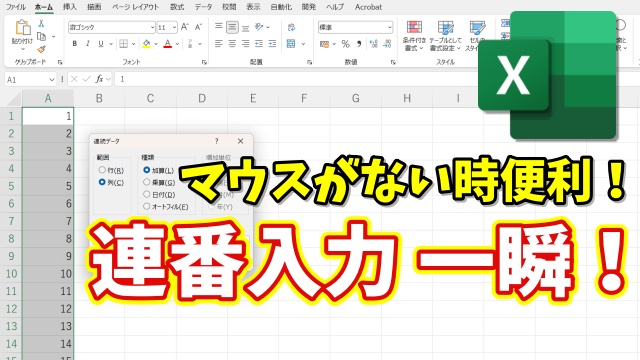The height and width of the screenshot is (360, 640).
Task: Open the Font group dialog launcher
Action: (x=204, y=62)
